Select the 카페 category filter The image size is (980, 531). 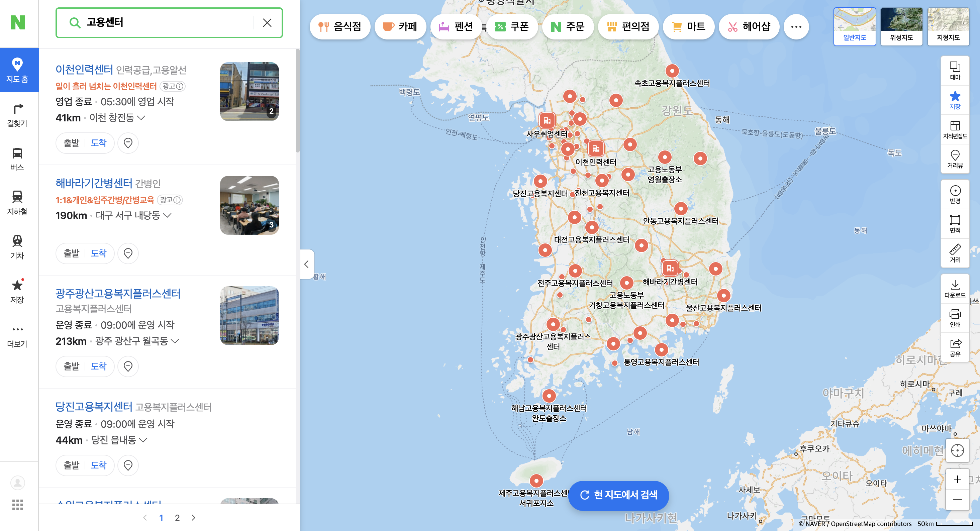pos(400,26)
